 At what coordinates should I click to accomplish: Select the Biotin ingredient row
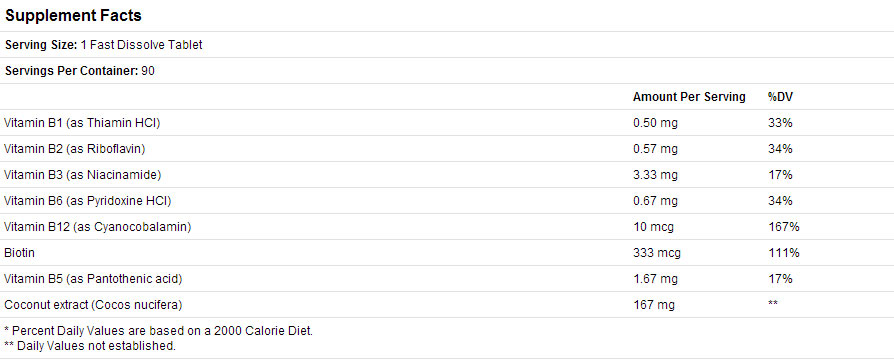point(447,253)
